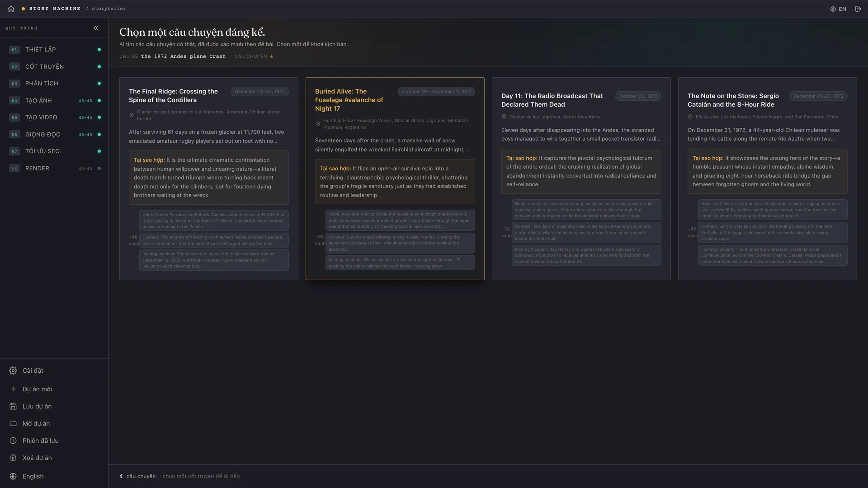Click the ~48 cảnh scene count label
This screenshot has width=868, height=488.
tap(134, 240)
